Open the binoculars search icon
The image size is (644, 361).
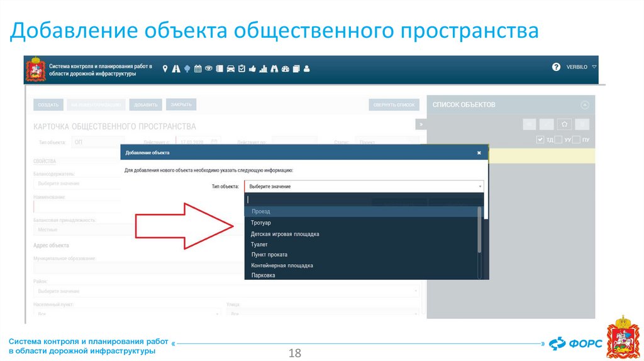pyautogui.click(x=274, y=69)
